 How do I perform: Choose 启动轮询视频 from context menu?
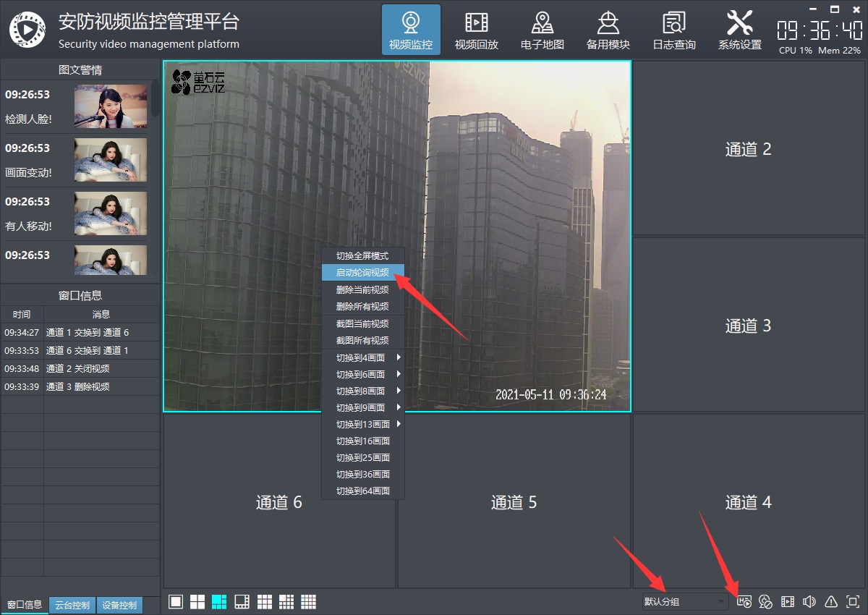[x=362, y=273]
